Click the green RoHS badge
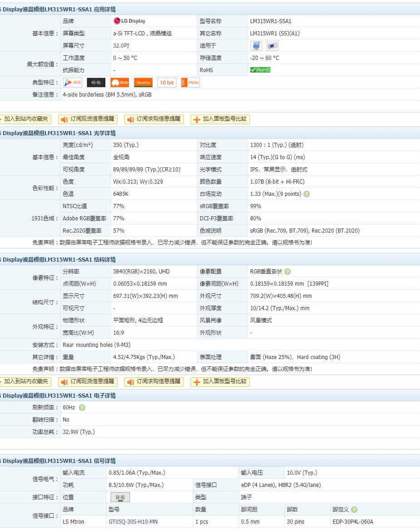The width and height of the screenshot is (420, 530). (x=260, y=70)
